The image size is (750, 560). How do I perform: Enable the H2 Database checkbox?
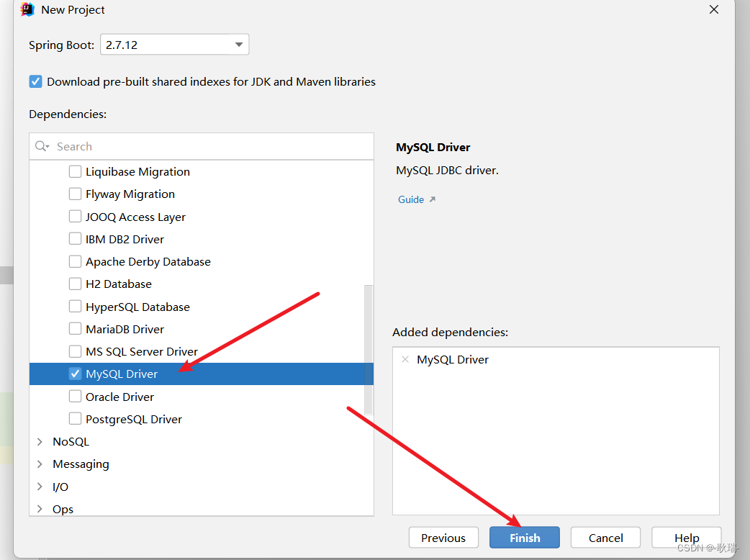pos(75,284)
